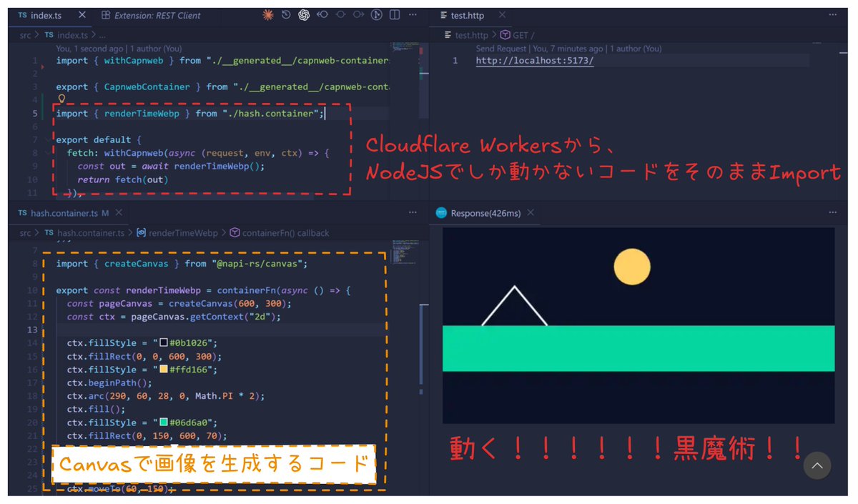Click the scroll-to-top arrow button

point(817,465)
